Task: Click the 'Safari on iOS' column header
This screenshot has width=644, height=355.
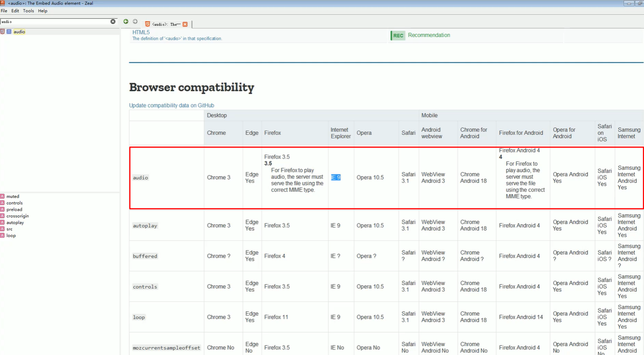Action: click(x=604, y=133)
